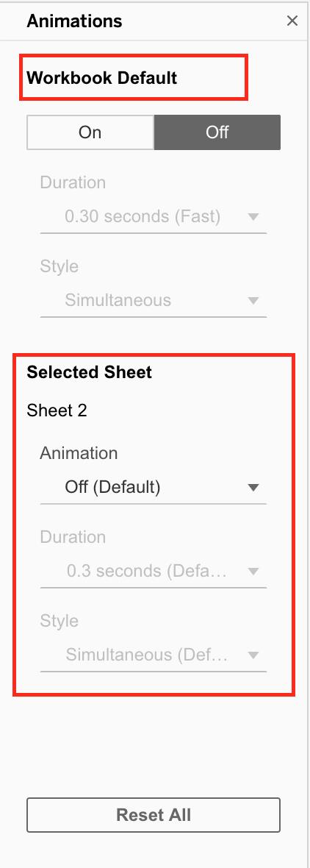Click the arrow beside Off (Default)
The image size is (310, 868).
tap(253, 488)
